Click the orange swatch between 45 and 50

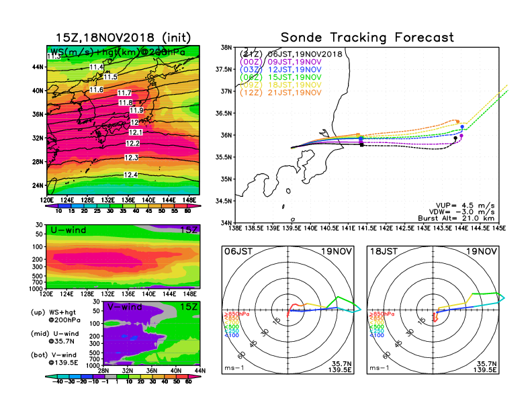(x=155, y=206)
